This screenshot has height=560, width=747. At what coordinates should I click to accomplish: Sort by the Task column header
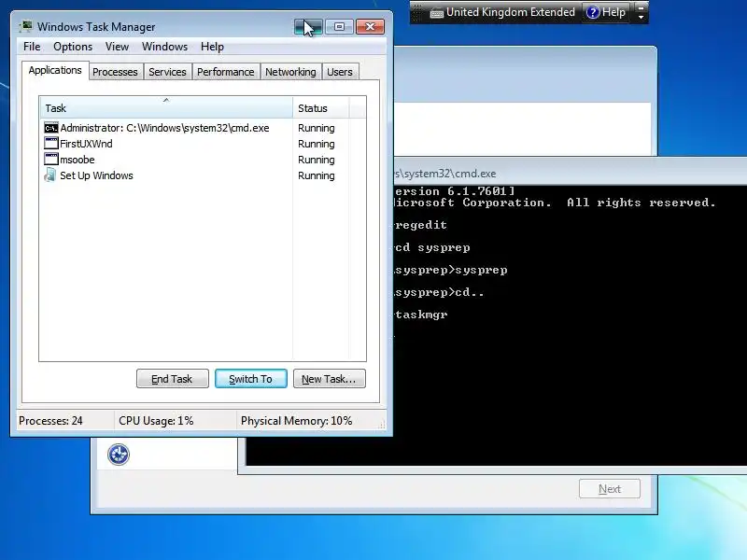pos(166,107)
